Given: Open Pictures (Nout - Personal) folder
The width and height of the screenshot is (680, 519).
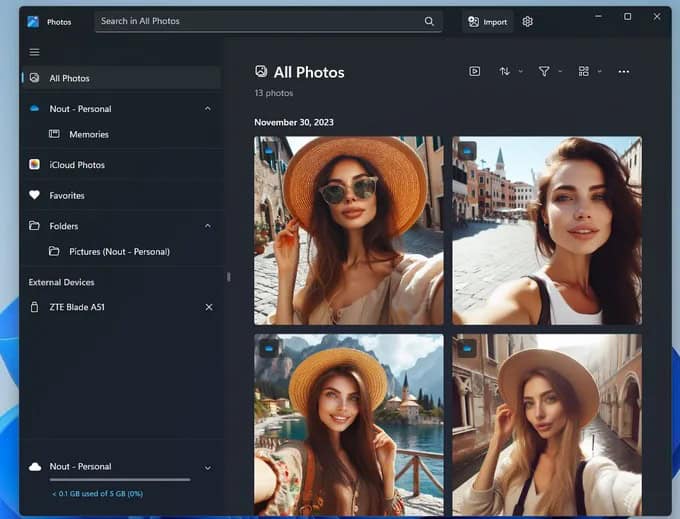Looking at the screenshot, I should click(122, 251).
